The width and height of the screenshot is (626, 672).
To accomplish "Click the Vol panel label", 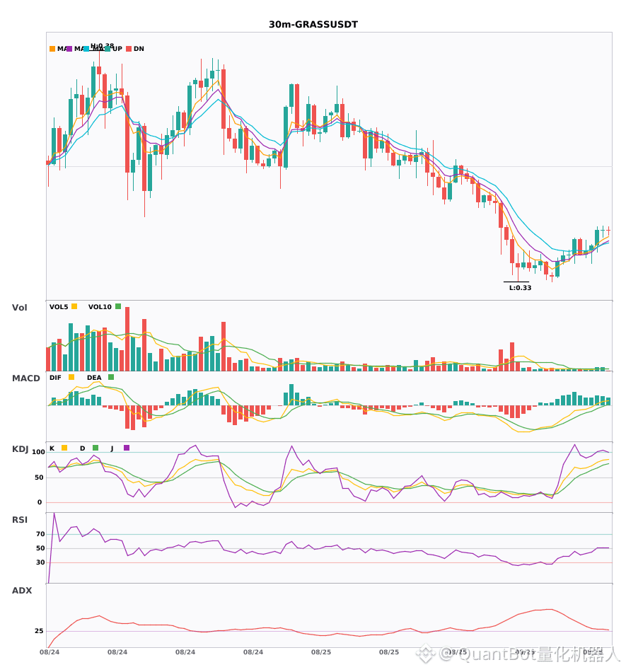I will [x=19, y=308].
